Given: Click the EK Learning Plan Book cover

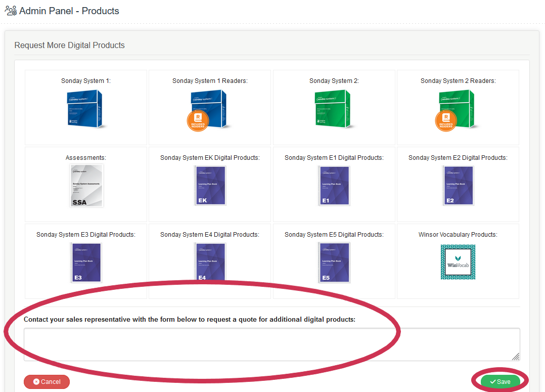Looking at the screenshot, I should click(210, 186).
